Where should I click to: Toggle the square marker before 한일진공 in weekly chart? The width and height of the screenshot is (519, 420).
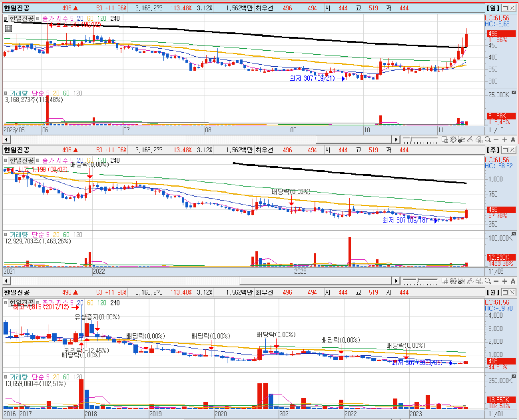[x=6, y=160]
